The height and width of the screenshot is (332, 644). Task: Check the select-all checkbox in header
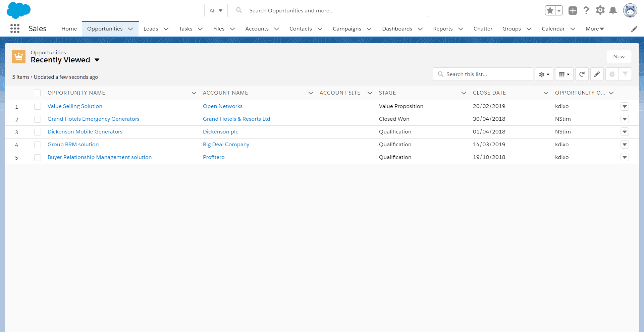click(37, 93)
